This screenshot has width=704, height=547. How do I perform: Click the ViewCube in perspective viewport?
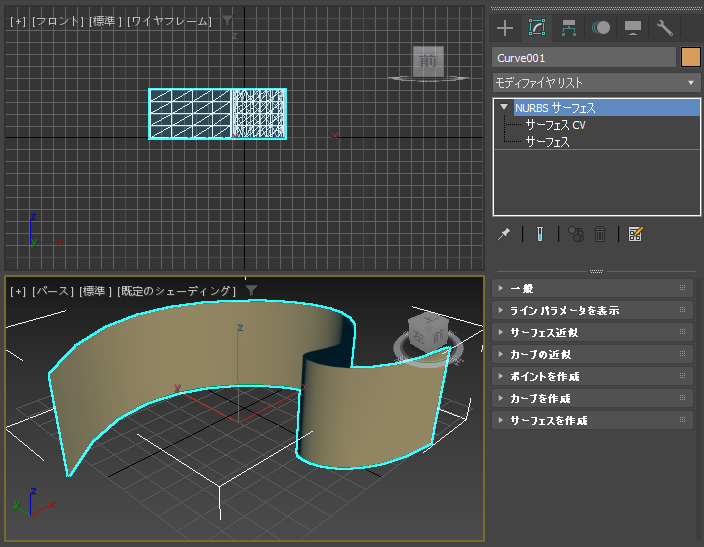click(427, 334)
